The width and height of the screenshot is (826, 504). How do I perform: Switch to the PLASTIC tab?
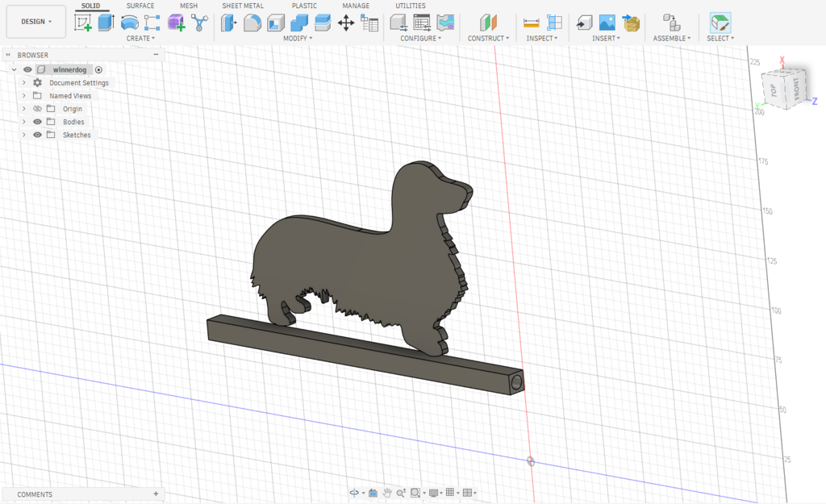(304, 6)
